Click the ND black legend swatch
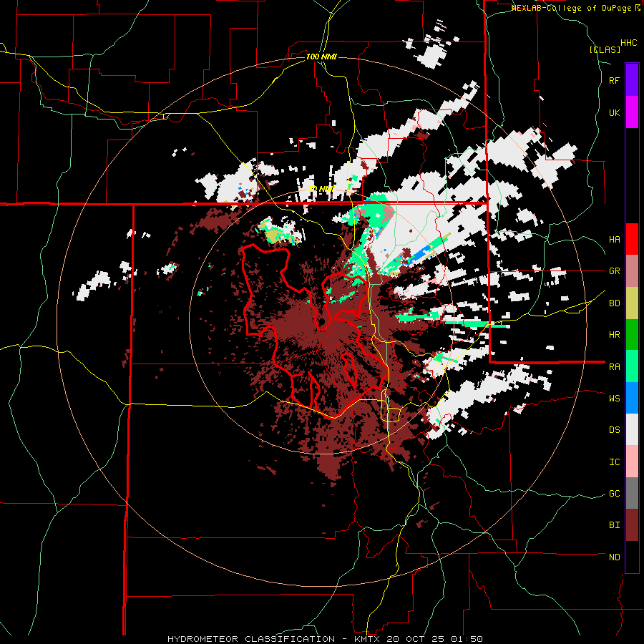This screenshot has width=644, height=644. pyautogui.click(x=632, y=557)
